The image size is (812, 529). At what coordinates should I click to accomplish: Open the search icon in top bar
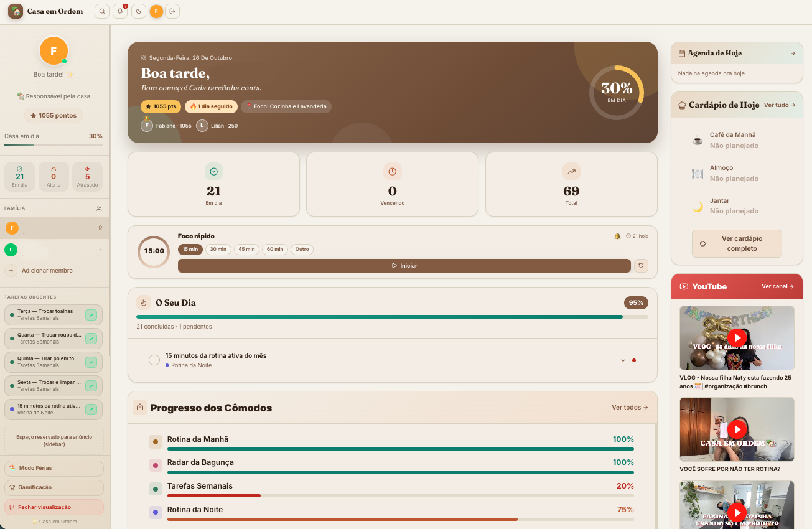coord(102,11)
